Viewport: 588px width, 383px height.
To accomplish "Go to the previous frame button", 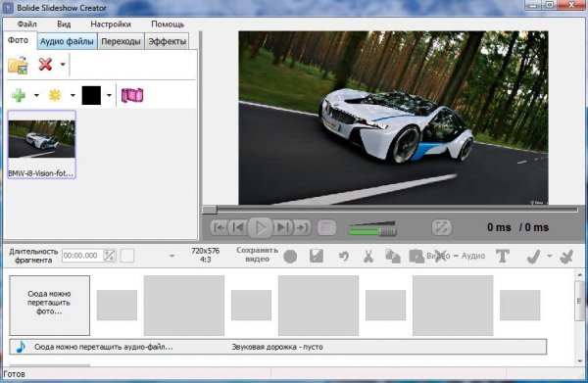I will [x=238, y=227].
